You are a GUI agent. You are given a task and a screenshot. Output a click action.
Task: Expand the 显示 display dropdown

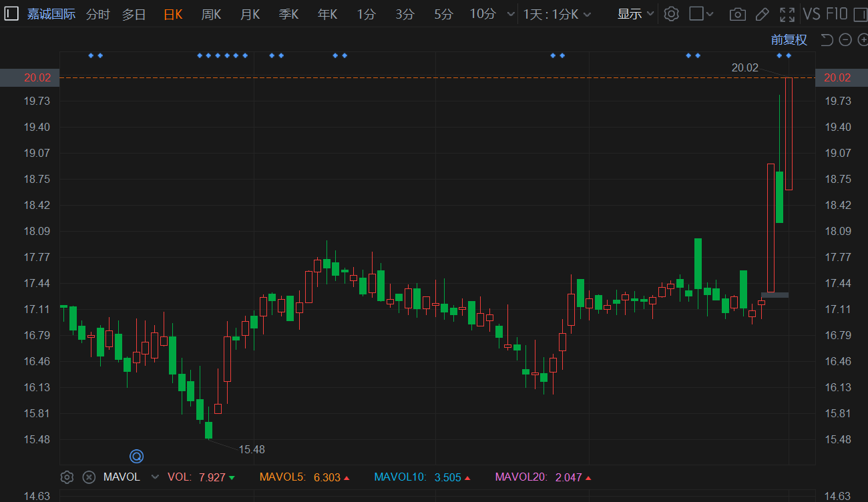pos(635,14)
